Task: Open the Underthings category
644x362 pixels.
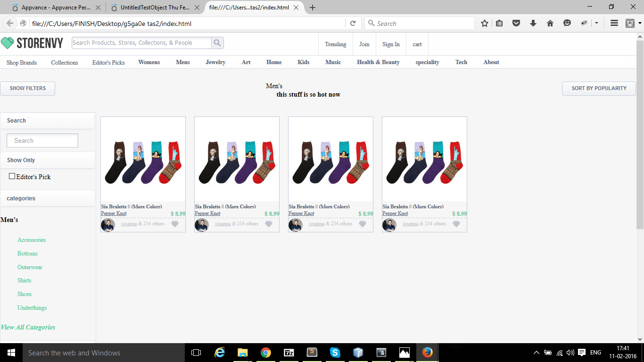Action: [x=32, y=308]
